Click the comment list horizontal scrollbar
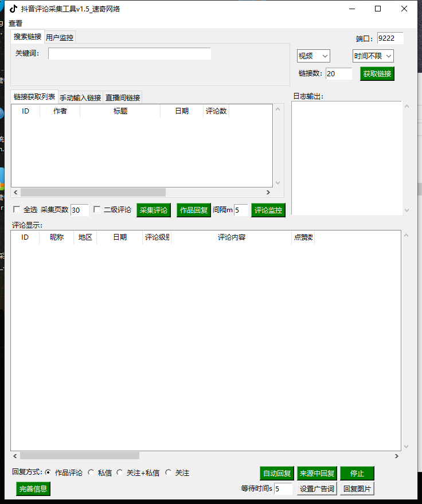The image size is (422, 504). click(x=79, y=456)
